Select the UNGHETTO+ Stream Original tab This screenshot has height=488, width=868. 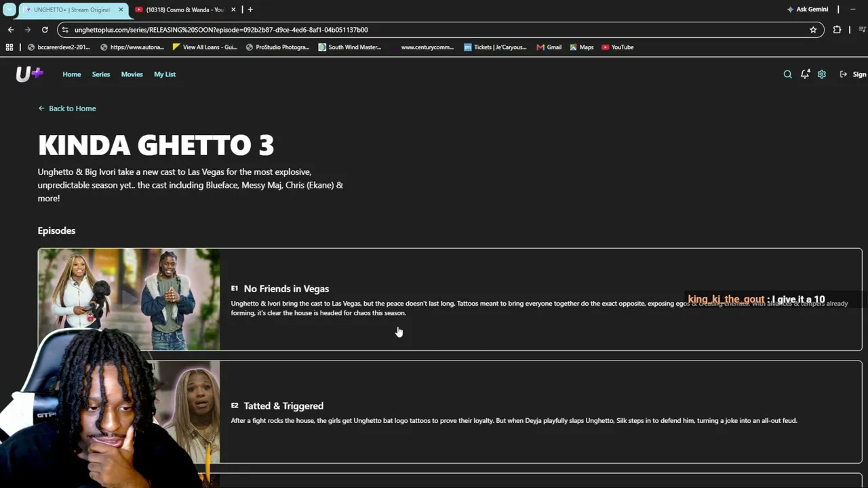pos(73,9)
